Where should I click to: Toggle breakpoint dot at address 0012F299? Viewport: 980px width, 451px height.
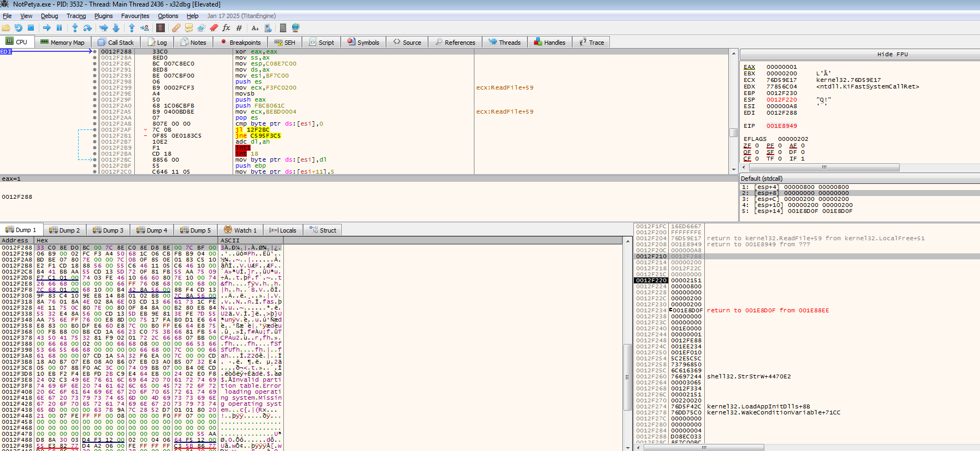[x=95, y=87]
